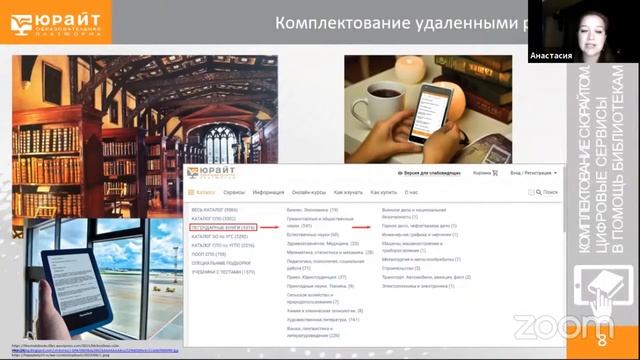Choose Право. Юриспруденция category
Image resolution: width=640 pixels, height=360 pixels.
[316, 277]
